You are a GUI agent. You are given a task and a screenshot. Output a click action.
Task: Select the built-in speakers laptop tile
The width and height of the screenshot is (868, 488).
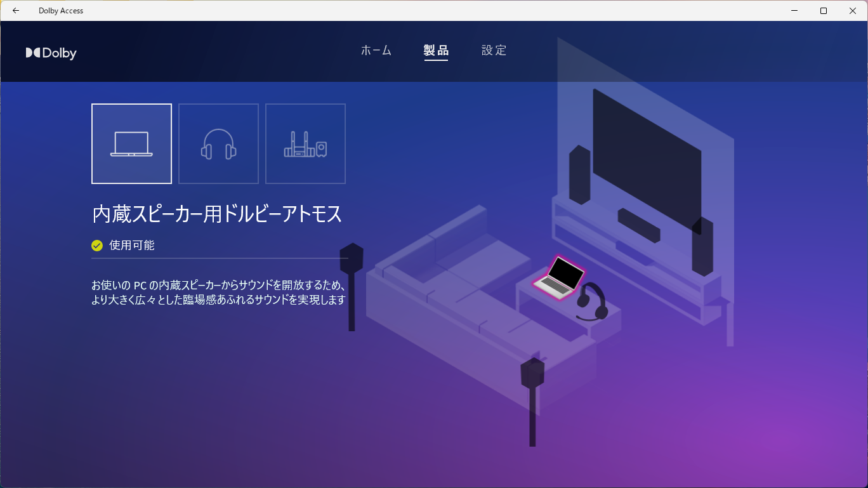click(x=131, y=143)
